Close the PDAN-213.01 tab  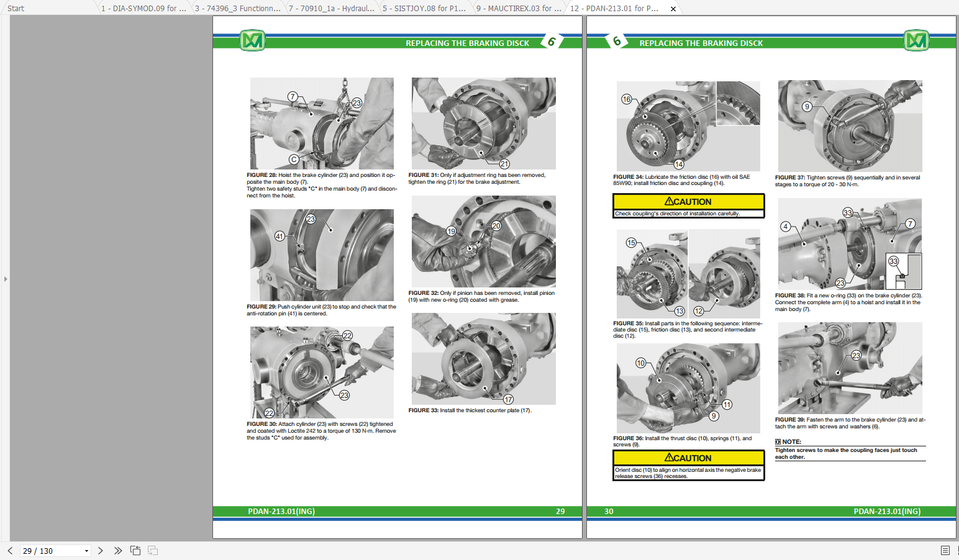click(x=673, y=9)
